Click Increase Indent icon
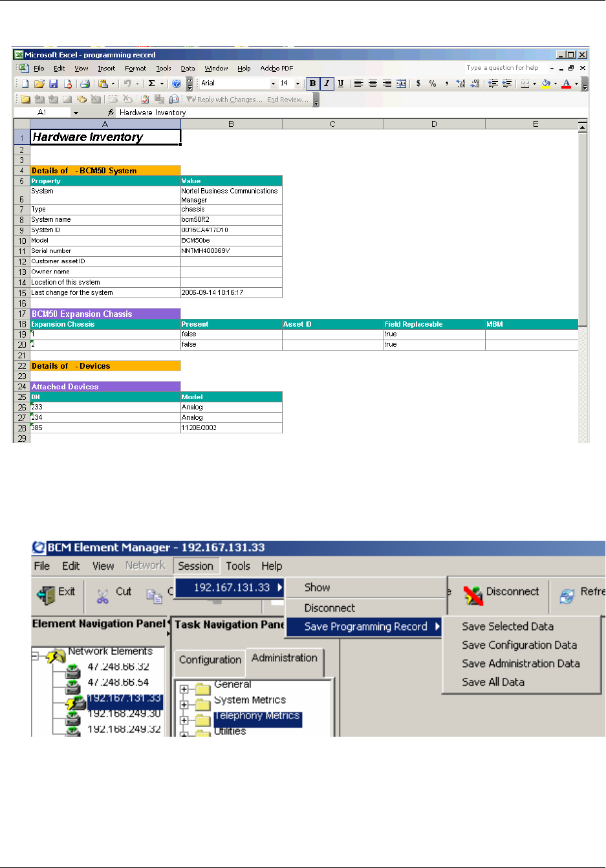The image size is (606, 868). tap(507, 83)
